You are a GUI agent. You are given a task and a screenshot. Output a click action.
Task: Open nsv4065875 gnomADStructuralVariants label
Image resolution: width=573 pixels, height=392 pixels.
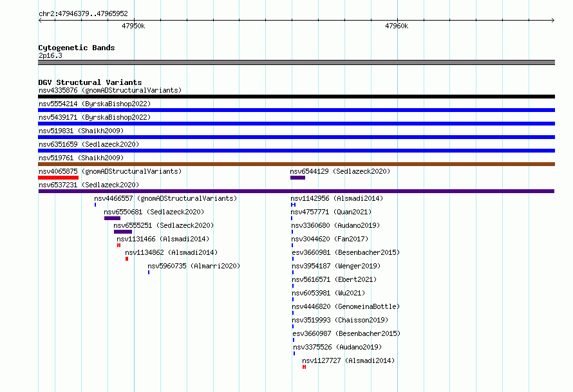coord(110,171)
